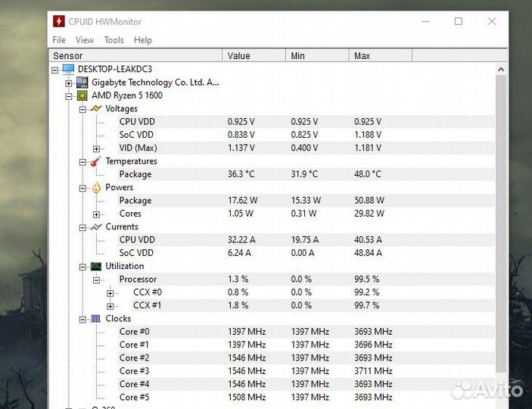
Task: Click the 17.62 W package power value
Action: pos(243,201)
